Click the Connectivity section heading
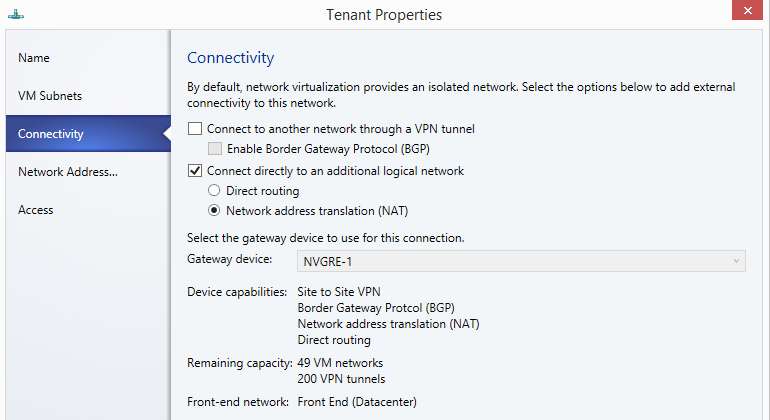Screen dimensions: 770x420 [x=230, y=58]
